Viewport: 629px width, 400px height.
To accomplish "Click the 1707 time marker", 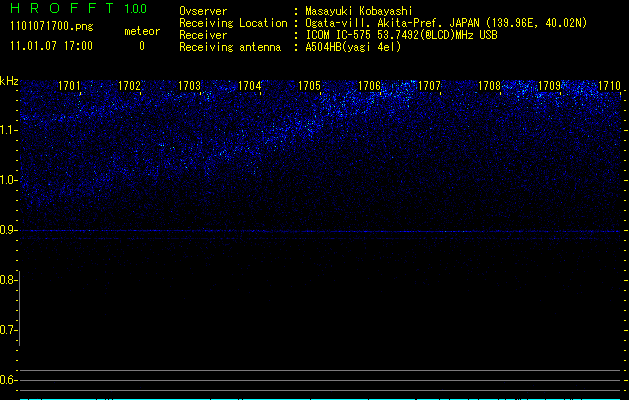I will (429, 86).
